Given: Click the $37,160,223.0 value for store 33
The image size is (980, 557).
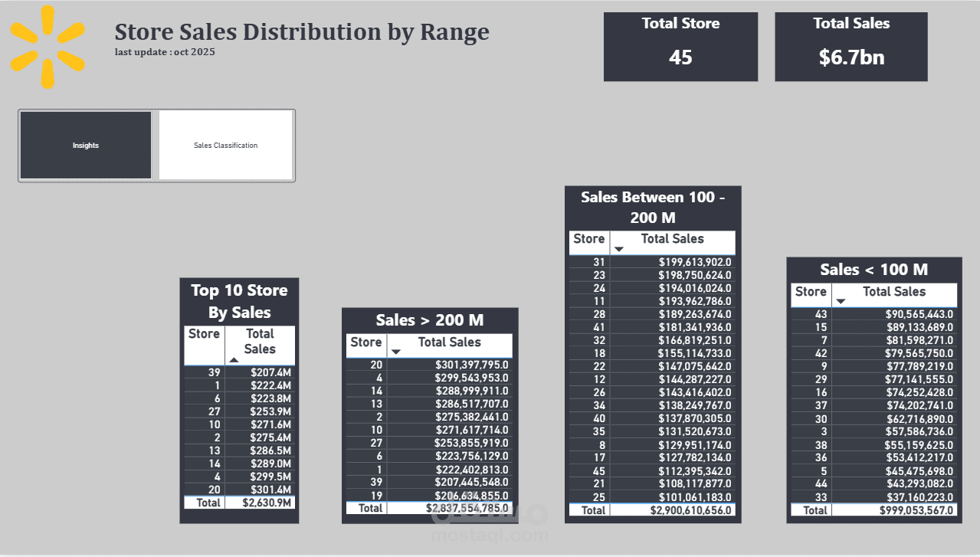Looking at the screenshot, I should coord(919,497).
